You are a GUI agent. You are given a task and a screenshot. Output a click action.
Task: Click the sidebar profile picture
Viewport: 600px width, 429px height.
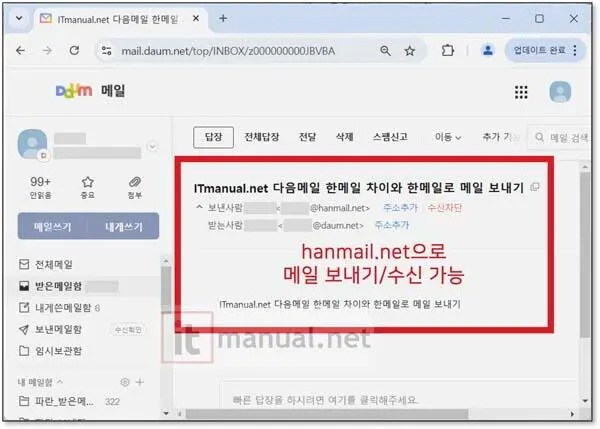tap(33, 144)
